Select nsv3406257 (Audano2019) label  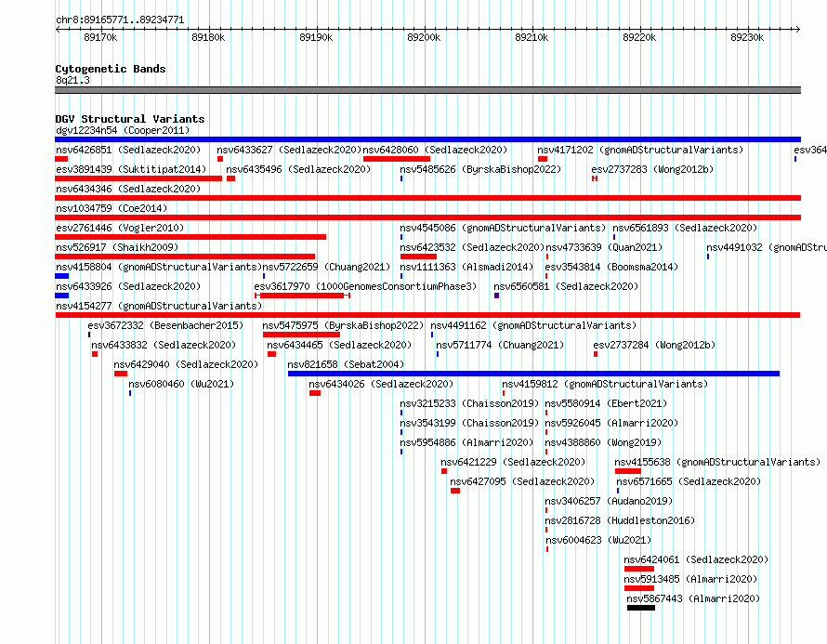click(x=609, y=501)
